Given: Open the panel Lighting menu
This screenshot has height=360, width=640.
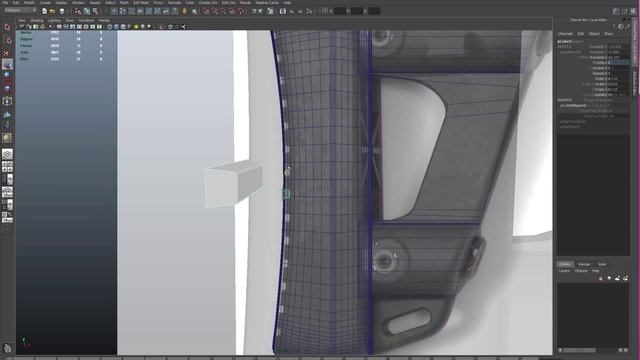Looking at the screenshot, I should 54,20.
